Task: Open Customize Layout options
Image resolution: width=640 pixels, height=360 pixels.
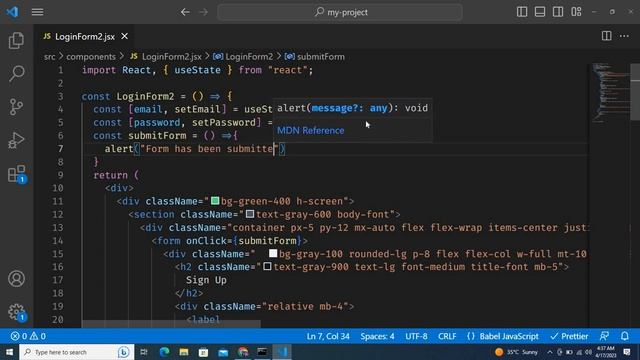Action: 576,12
